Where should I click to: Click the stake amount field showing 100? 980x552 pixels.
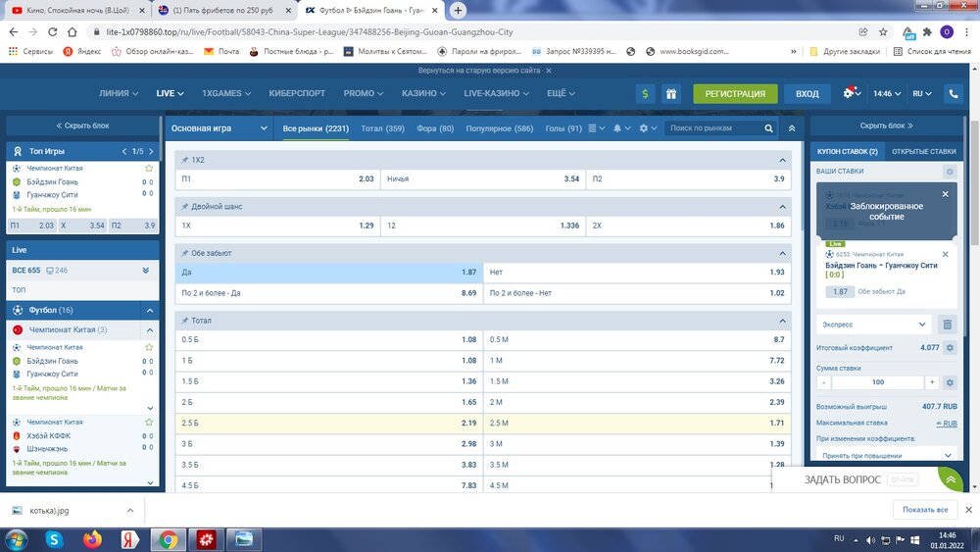tap(877, 382)
